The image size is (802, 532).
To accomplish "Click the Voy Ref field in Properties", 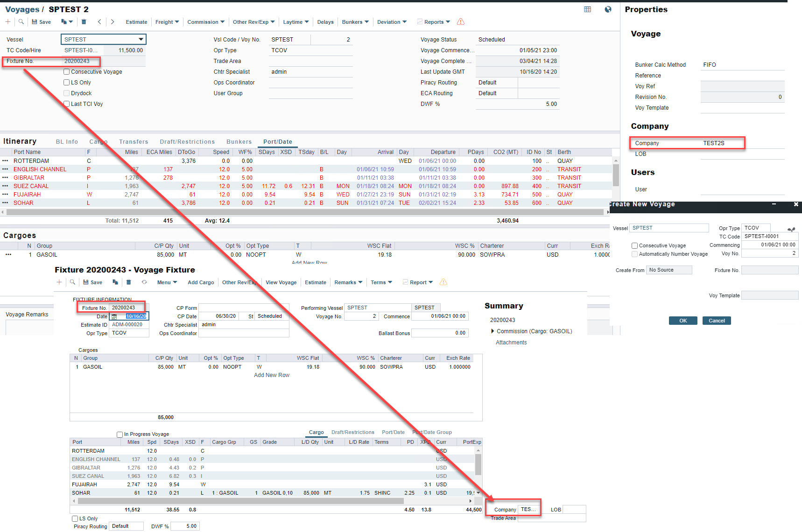I will pos(742,86).
